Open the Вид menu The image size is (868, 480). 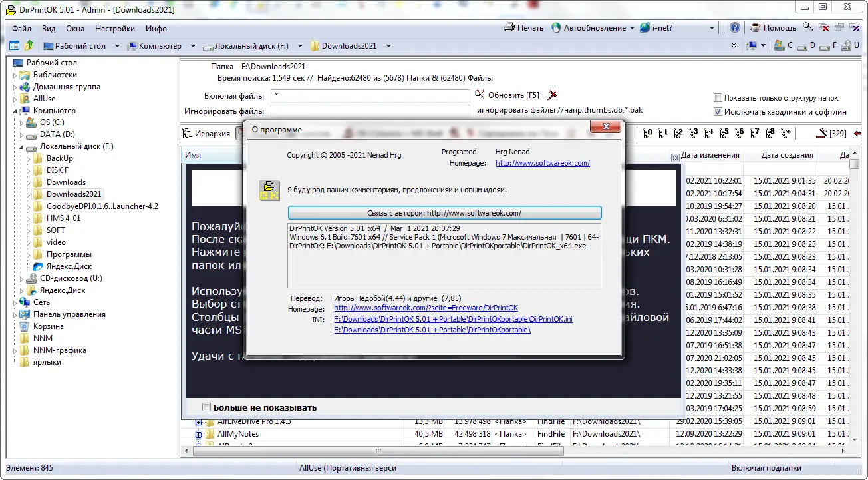tap(49, 29)
